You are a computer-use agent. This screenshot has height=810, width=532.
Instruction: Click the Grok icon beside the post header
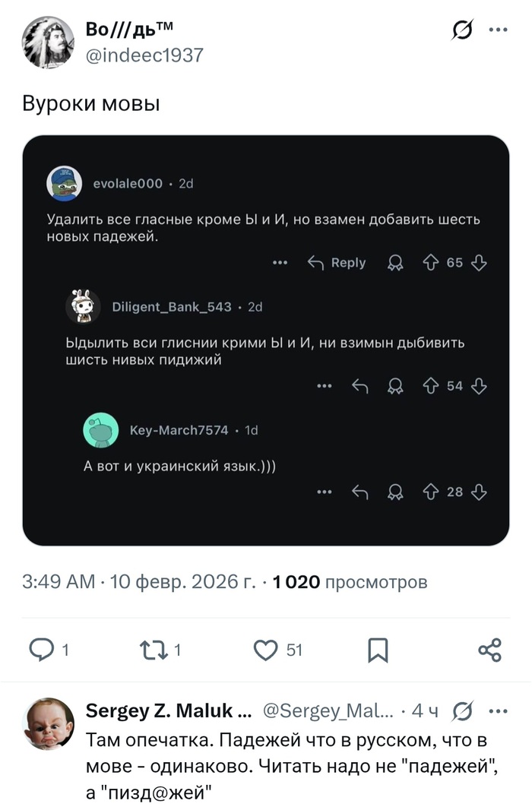[461, 30]
